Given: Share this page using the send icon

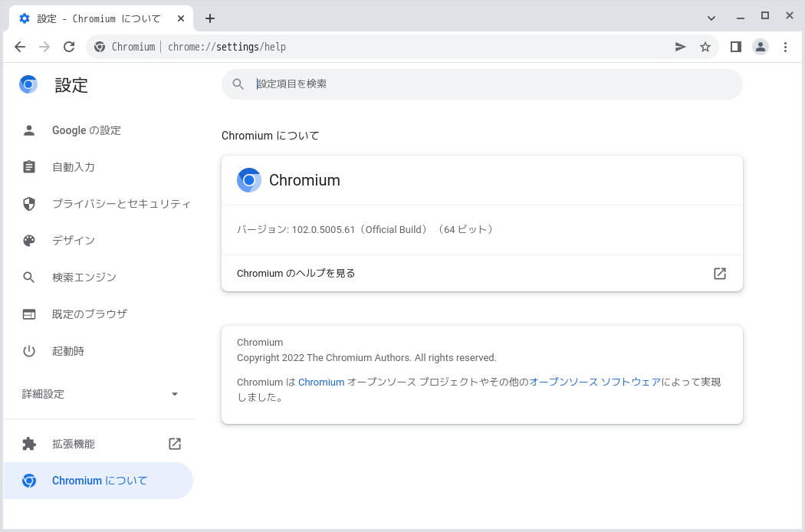Looking at the screenshot, I should (x=680, y=47).
